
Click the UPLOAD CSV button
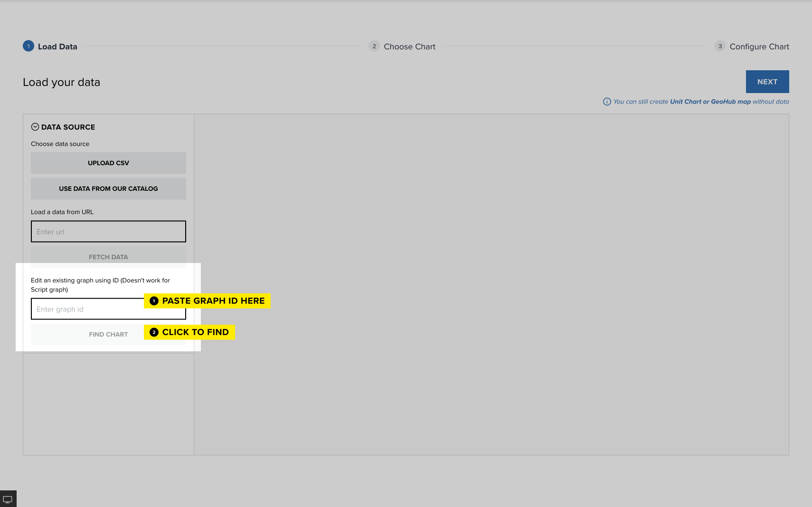(108, 163)
